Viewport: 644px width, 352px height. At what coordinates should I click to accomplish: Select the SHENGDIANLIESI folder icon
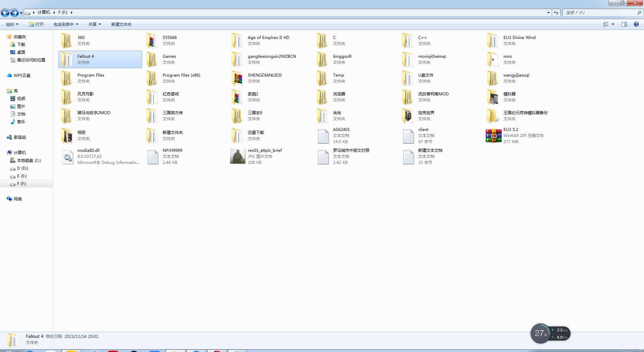(x=237, y=78)
